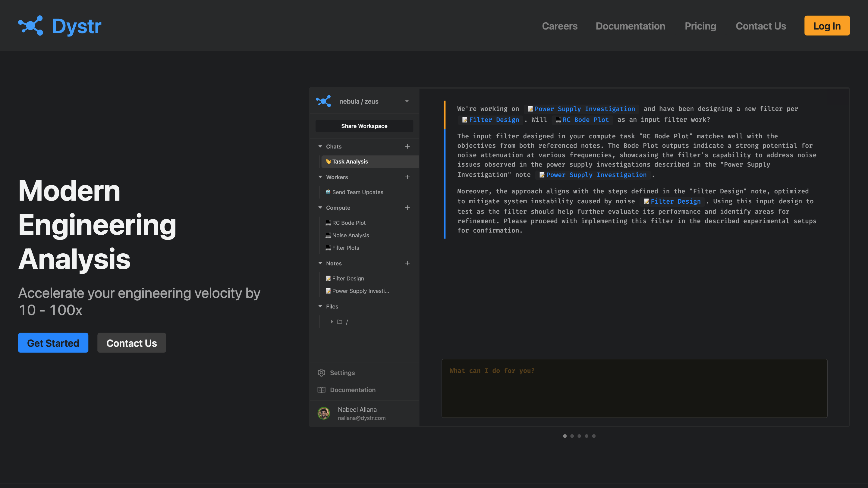Click Nabeel Allana's profile avatar
Viewport: 868px width, 488px height.
[x=324, y=413]
